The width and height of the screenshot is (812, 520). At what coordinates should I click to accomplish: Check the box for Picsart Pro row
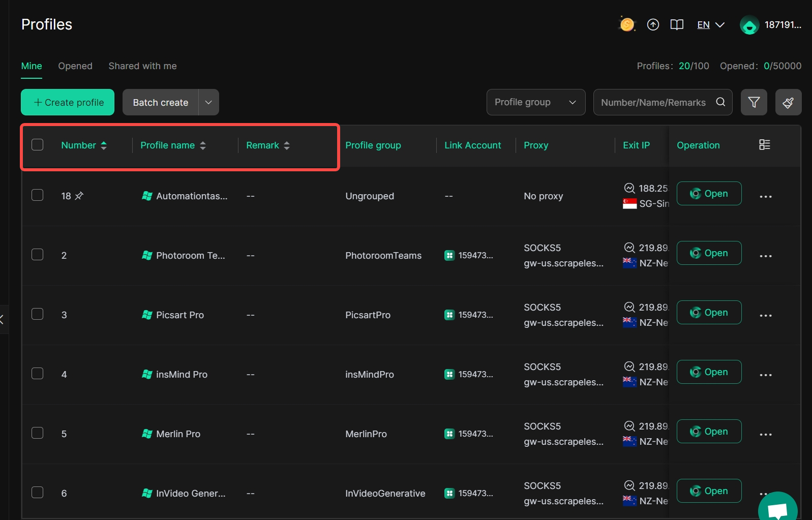coord(37,314)
